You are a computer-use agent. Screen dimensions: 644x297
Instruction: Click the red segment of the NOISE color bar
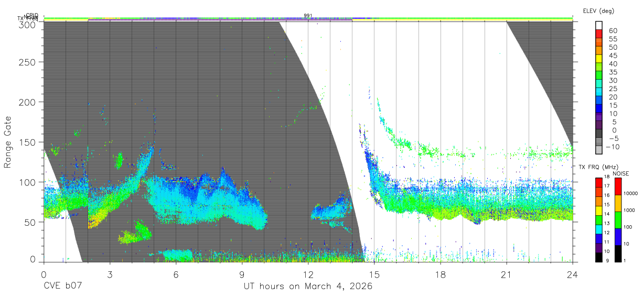pyautogui.click(x=618, y=186)
